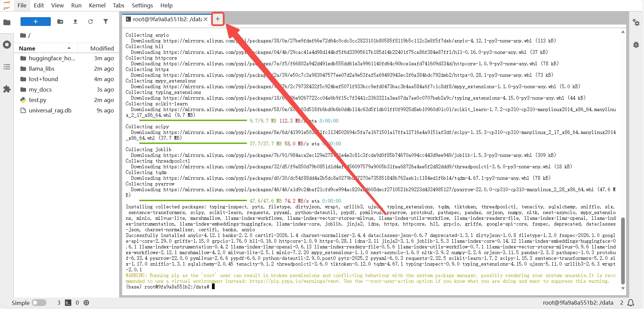Click 'Collecting pyarrow' terminal line
The height and width of the screenshot is (309, 644).
pos(150,184)
